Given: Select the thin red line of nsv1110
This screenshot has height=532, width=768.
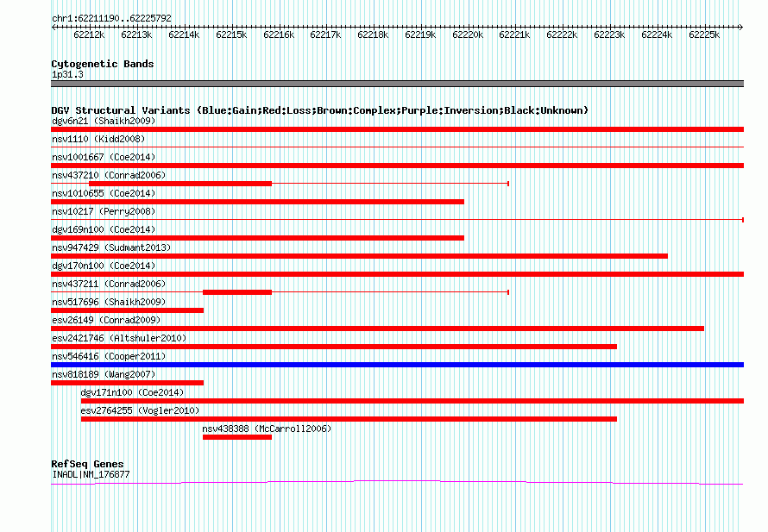Looking at the screenshot, I should tap(397, 147).
